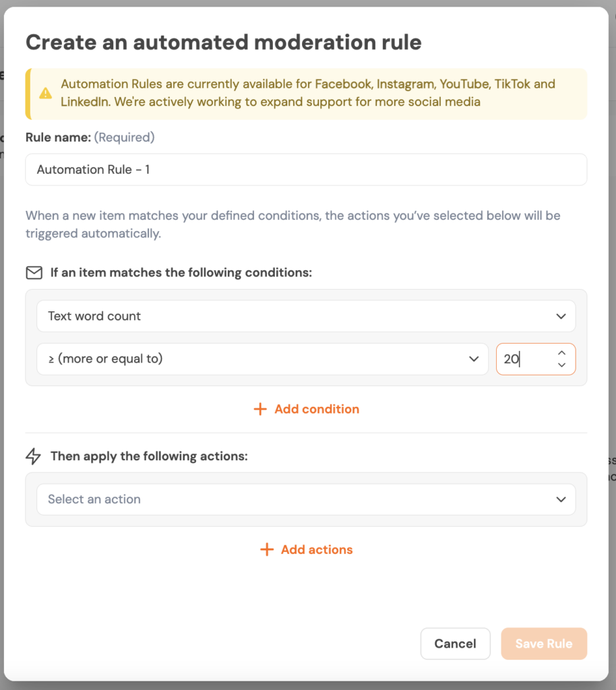Click the chevron arrow on Select an action
Viewport: 616px width, 690px height.
coord(561,499)
